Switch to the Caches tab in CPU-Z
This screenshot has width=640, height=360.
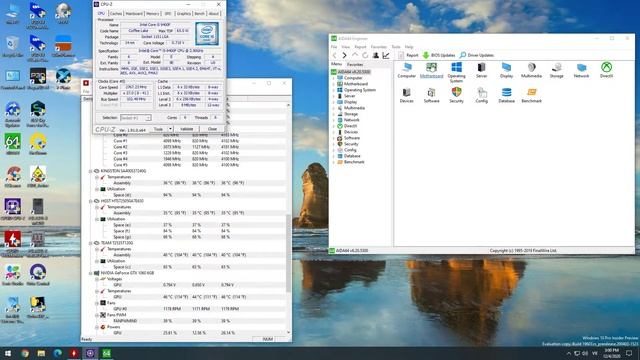pos(116,13)
